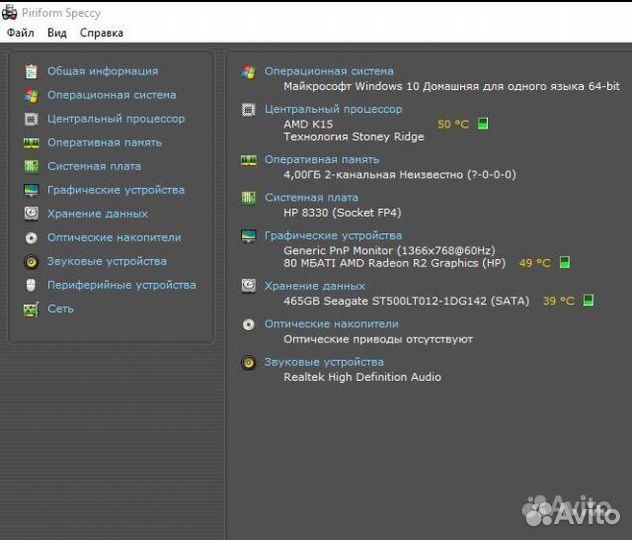Click Realtek High Definition Audio text
The width and height of the screenshot is (632, 540).
pyautogui.click(x=362, y=377)
